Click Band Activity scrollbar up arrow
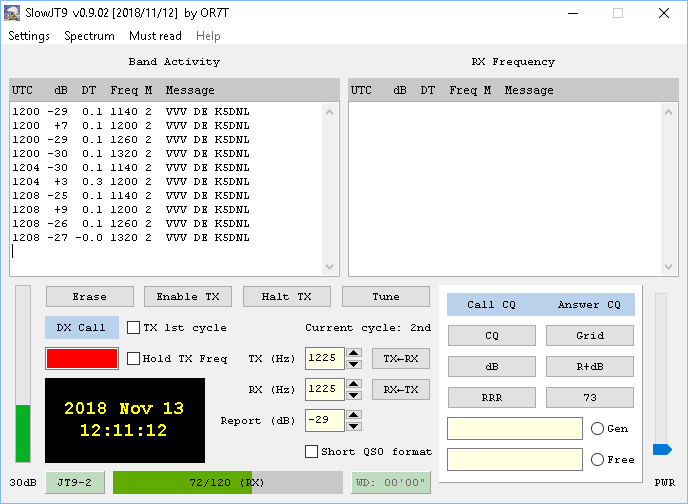 click(x=330, y=112)
